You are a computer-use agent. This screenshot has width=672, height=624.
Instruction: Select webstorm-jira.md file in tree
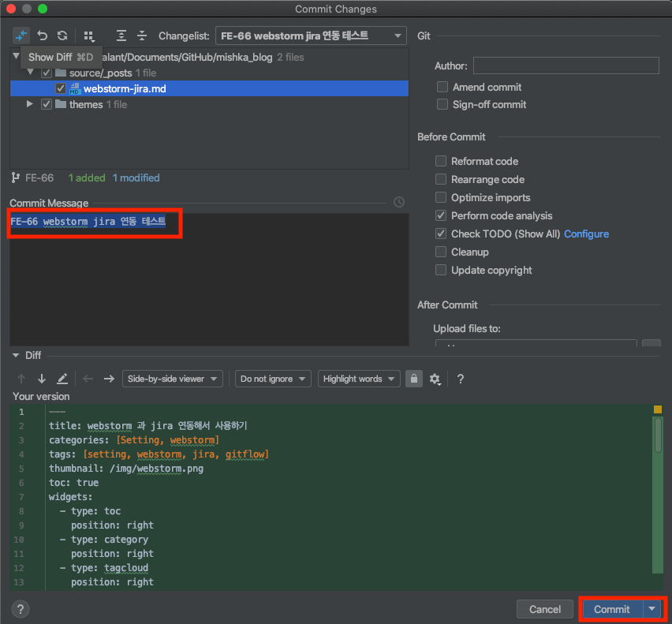pos(209,88)
